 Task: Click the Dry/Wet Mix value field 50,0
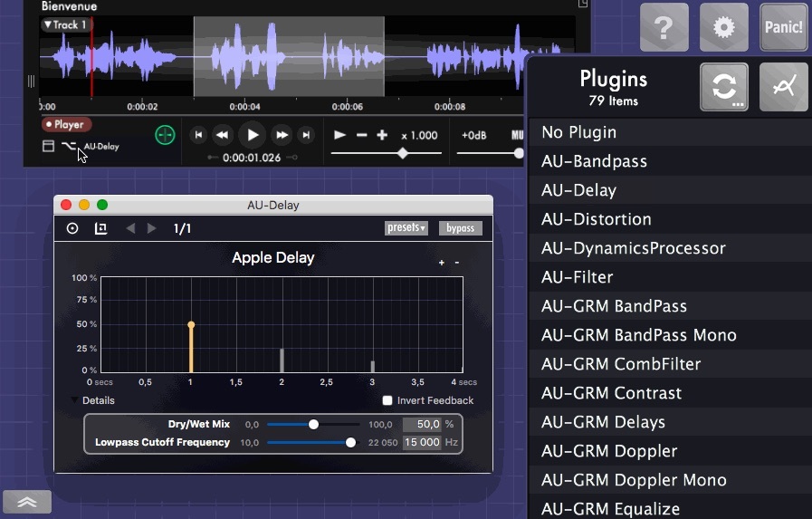click(422, 424)
